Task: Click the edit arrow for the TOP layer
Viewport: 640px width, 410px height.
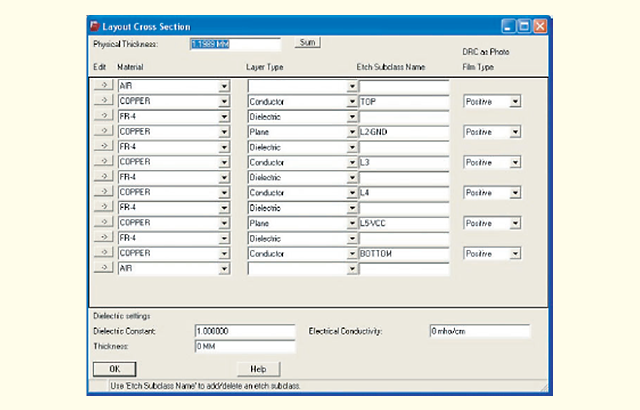Action: 103,100
